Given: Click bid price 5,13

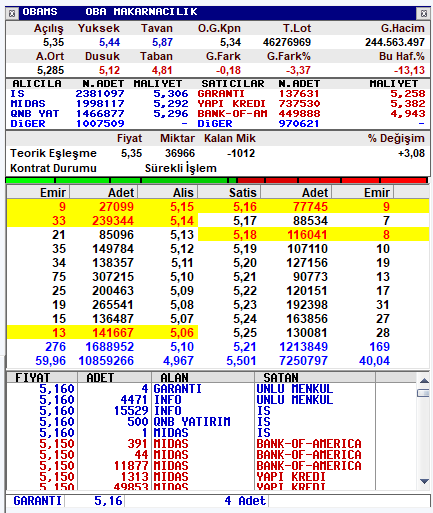Looking at the screenshot, I should click(182, 235).
